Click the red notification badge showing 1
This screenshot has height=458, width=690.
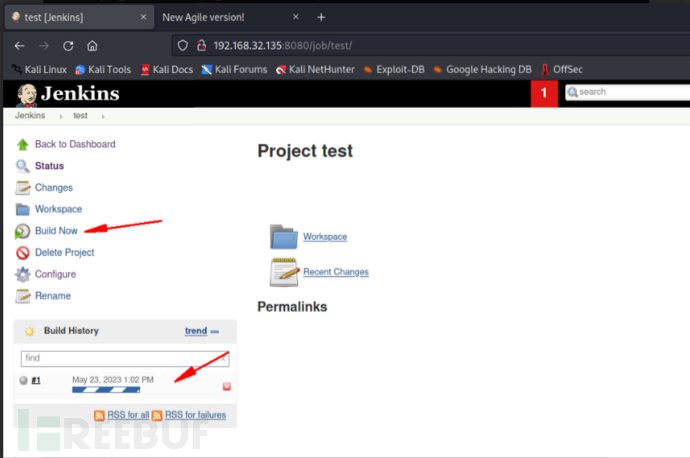[544, 93]
